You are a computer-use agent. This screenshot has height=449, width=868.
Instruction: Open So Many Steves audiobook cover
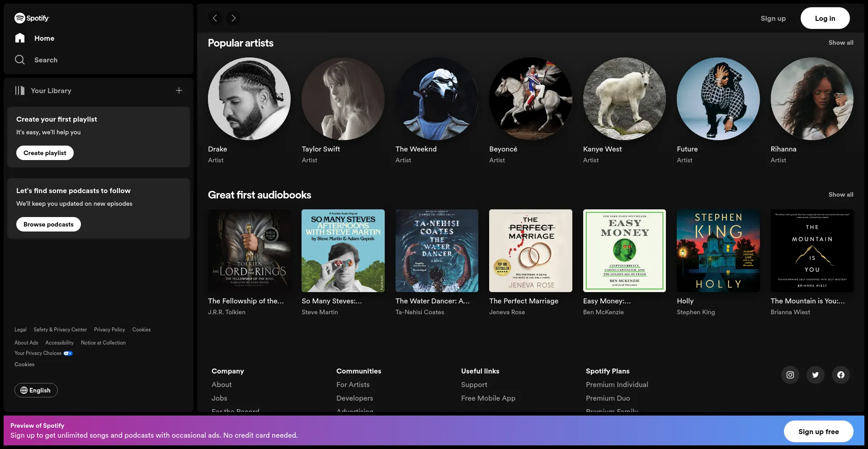click(343, 250)
